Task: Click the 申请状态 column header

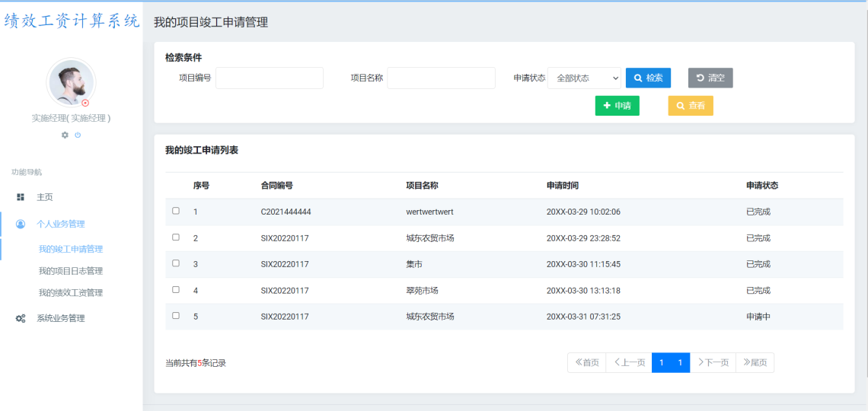Action: pyautogui.click(x=762, y=186)
